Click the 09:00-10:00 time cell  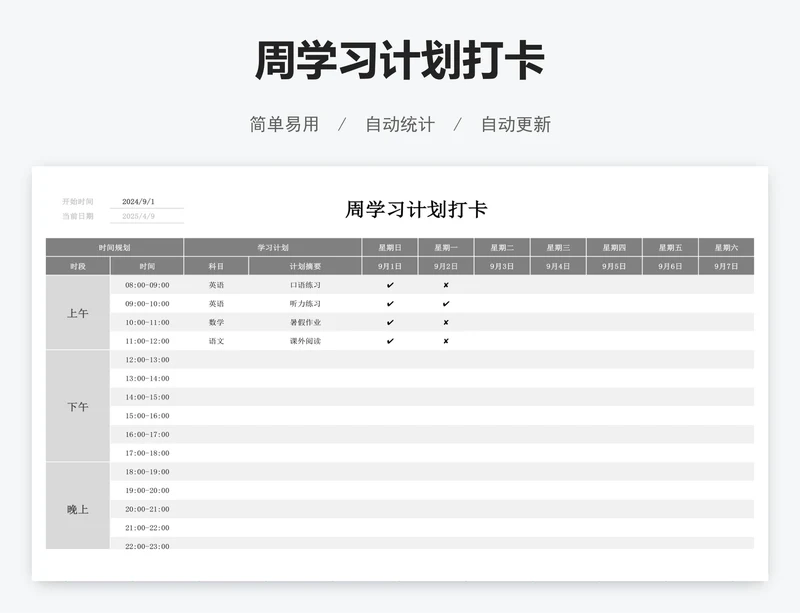click(x=147, y=304)
